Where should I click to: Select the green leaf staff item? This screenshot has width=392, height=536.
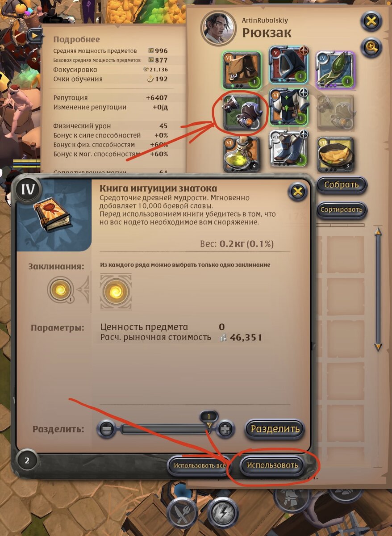click(336, 69)
